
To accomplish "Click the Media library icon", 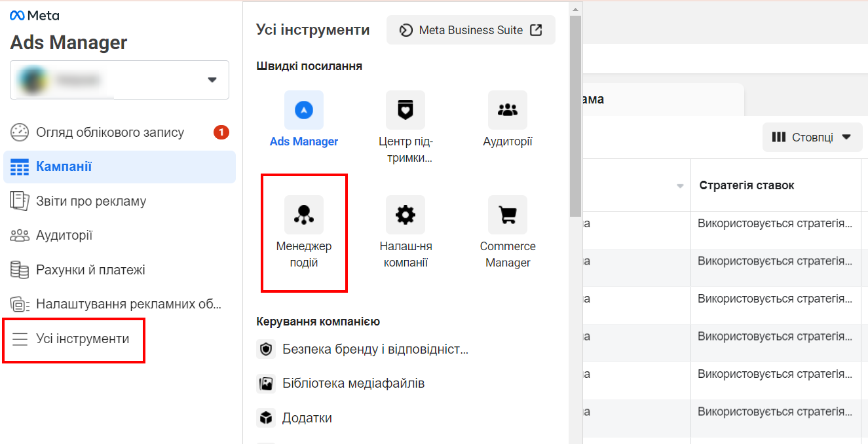I will (x=265, y=384).
